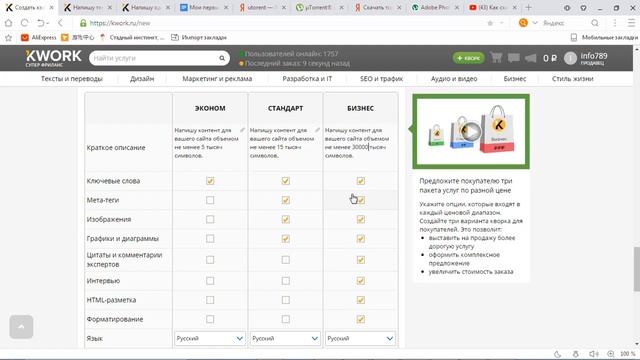Screen dimensions: 640x360
Task: Click the undo-close-tab arrow icon
Action: tap(40, 23)
